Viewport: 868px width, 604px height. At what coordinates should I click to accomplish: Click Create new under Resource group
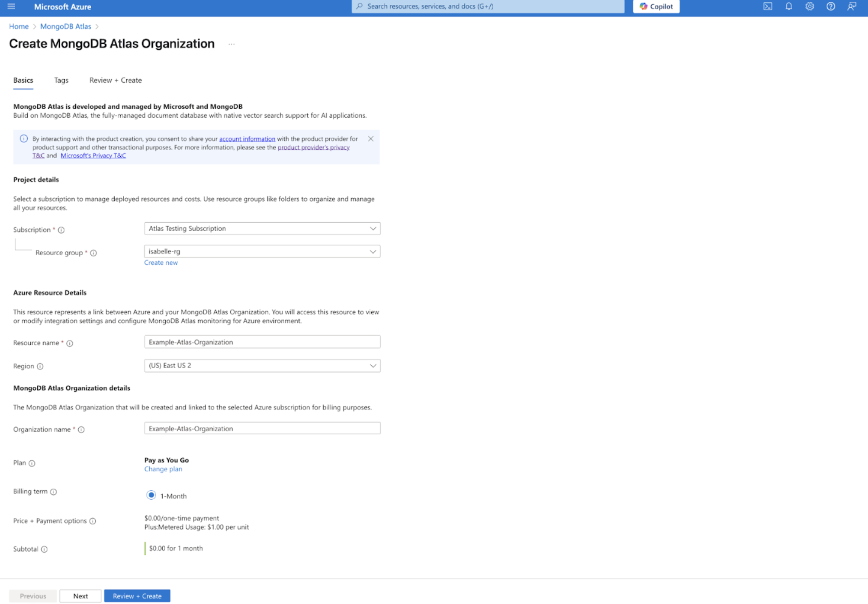click(x=161, y=263)
